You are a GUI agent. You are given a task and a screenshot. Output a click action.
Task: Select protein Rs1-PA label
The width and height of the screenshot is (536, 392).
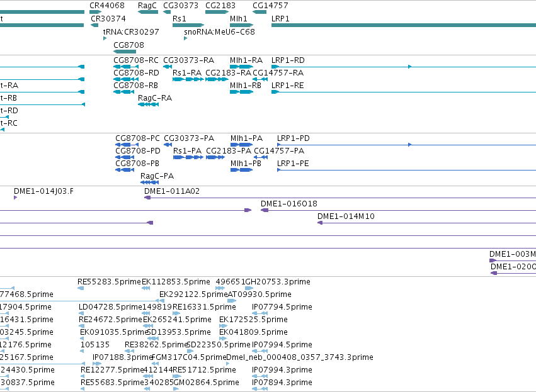[x=187, y=151]
